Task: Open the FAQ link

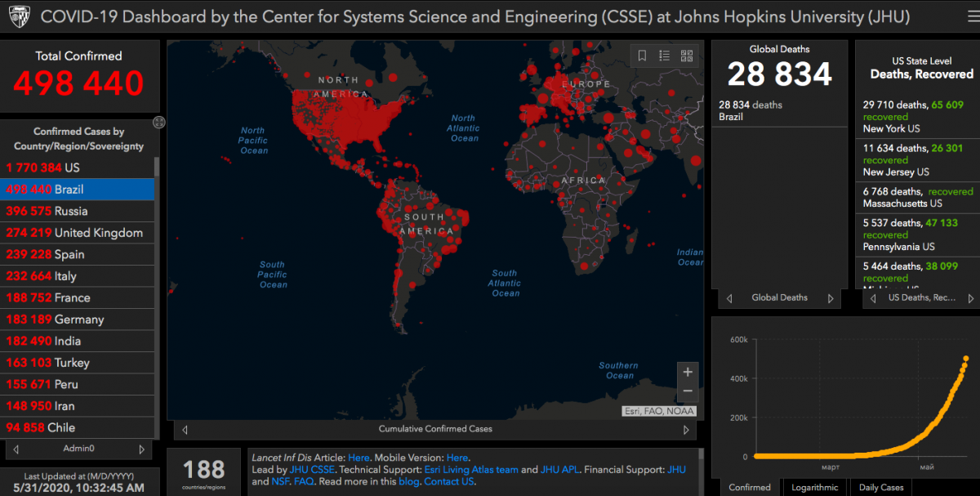Action: (304, 481)
